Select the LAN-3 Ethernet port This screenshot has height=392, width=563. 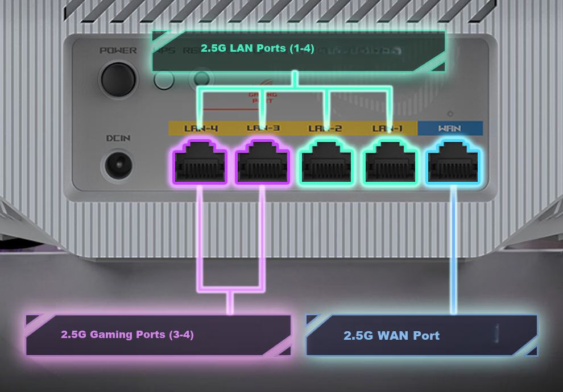pyautogui.click(x=263, y=162)
